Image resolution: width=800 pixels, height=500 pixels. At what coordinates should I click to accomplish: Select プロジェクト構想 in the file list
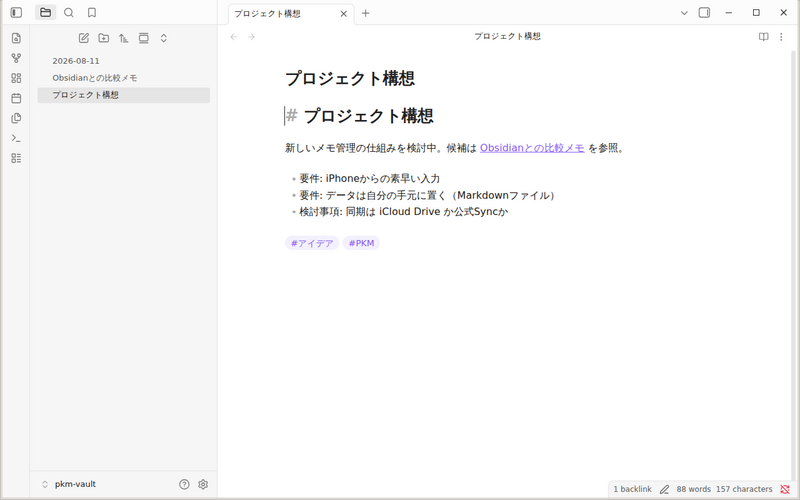click(x=123, y=95)
